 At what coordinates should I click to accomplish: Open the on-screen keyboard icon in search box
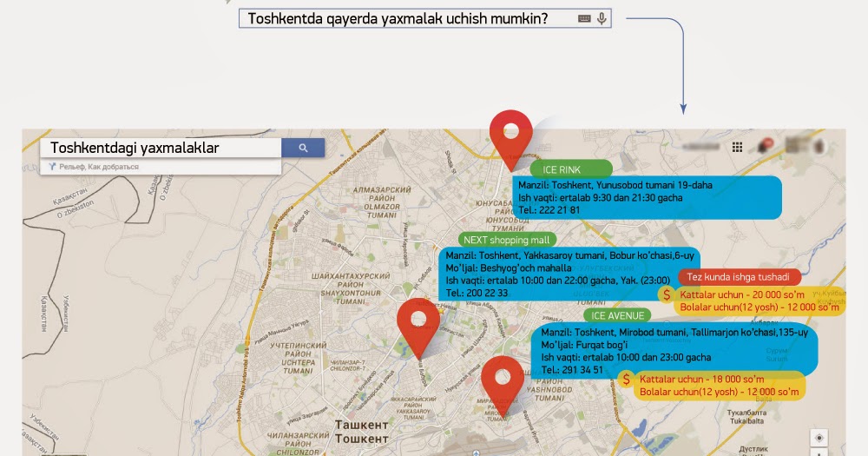pyautogui.click(x=584, y=18)
